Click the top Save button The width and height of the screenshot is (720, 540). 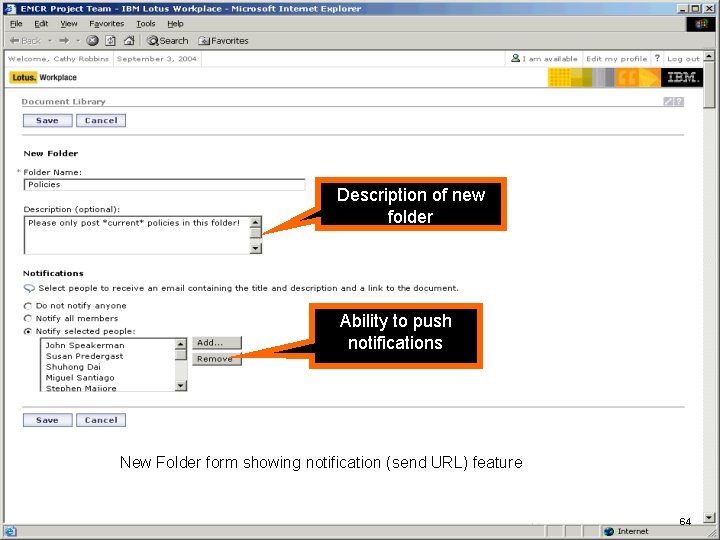coord(47,120)
